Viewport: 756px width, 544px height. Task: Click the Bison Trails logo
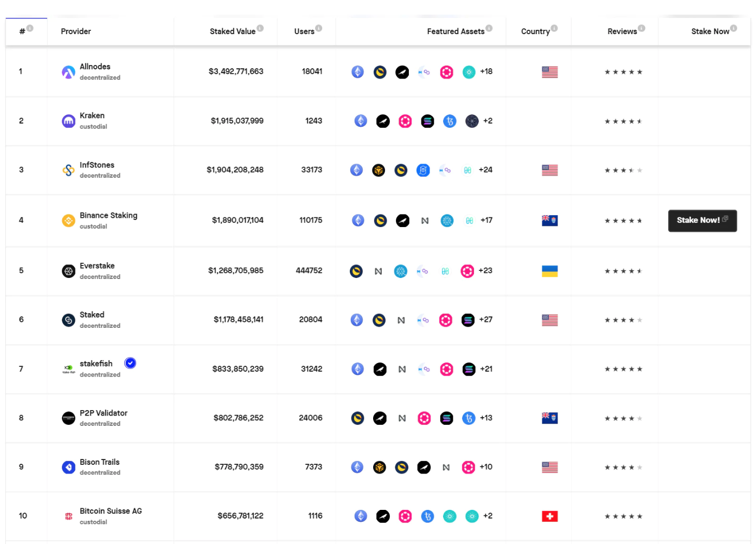[68, 467]
